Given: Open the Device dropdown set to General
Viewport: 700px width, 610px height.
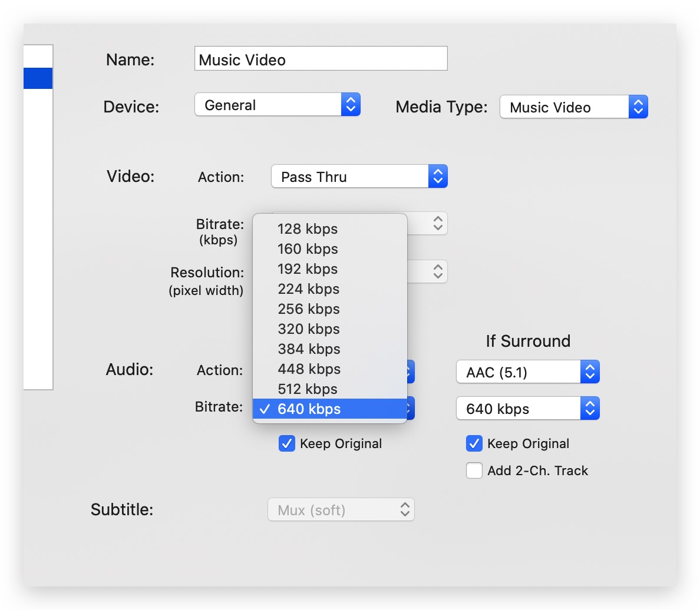Looking at the screenshot, I should pyautogui.click(x=277, y=105).
